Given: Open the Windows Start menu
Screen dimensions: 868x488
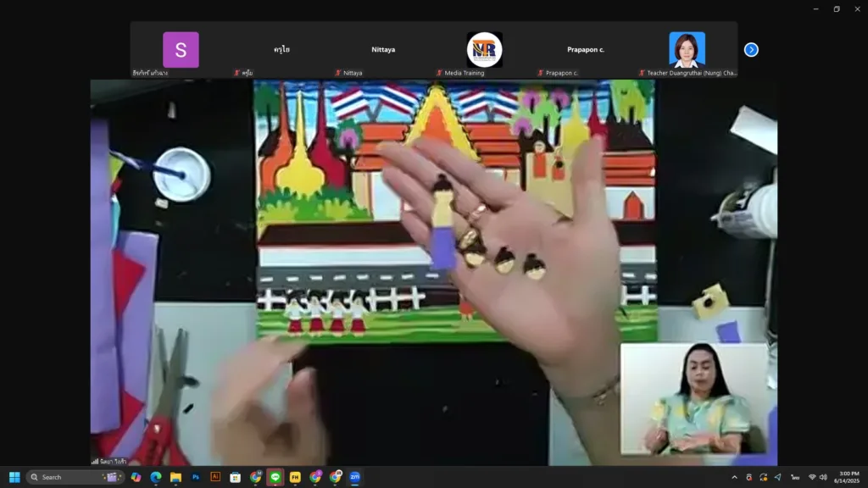Looking at the screenshot, I should pos(14,477).
